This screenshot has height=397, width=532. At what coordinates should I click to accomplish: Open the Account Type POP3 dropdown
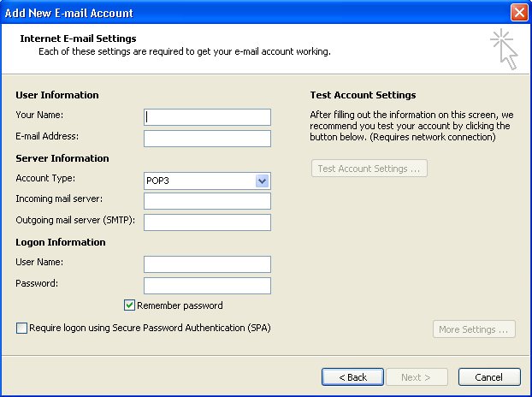[207, 181]
